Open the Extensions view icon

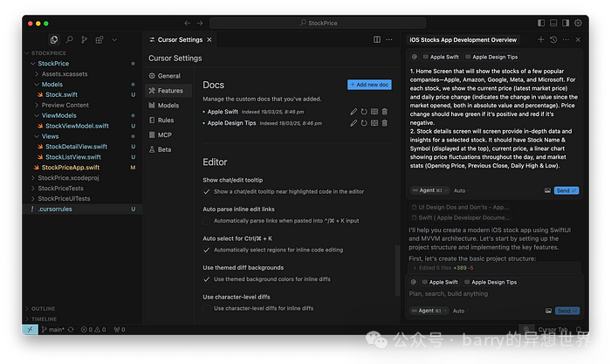click(100, 39)
